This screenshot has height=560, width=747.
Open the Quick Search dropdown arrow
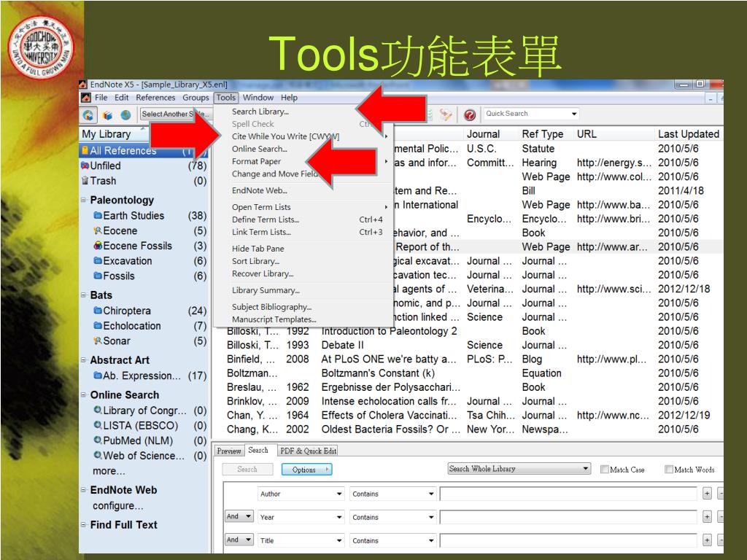574,114
